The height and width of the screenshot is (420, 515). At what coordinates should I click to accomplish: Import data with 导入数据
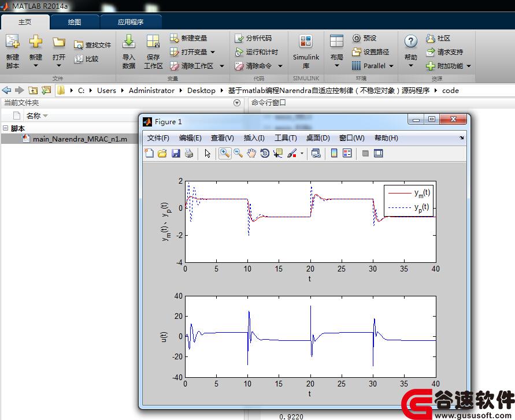point(129,51)
